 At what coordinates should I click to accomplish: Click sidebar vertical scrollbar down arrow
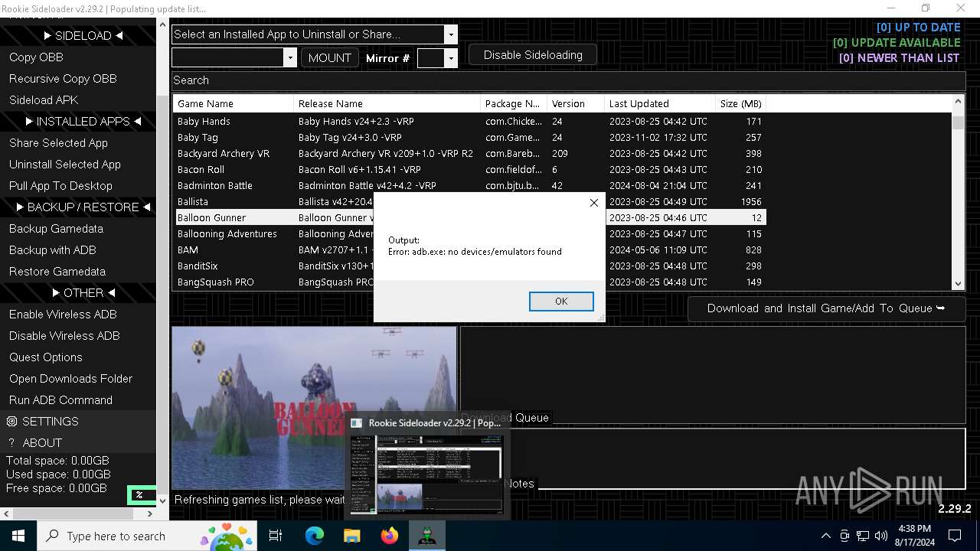tap(162, 500)
